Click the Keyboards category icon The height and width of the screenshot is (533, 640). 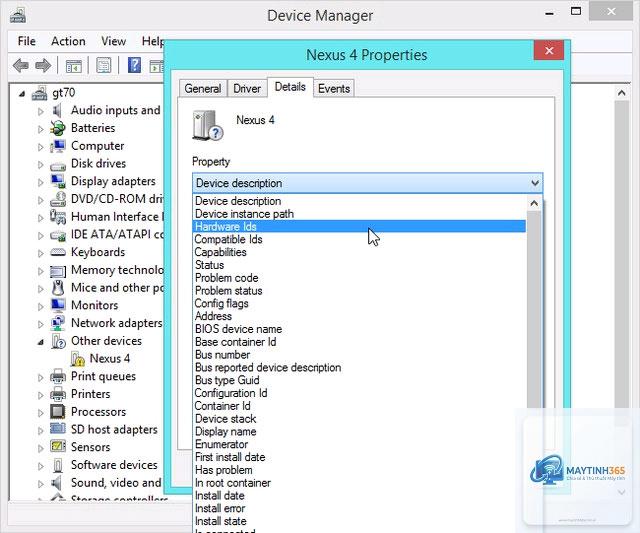point(58,252)
